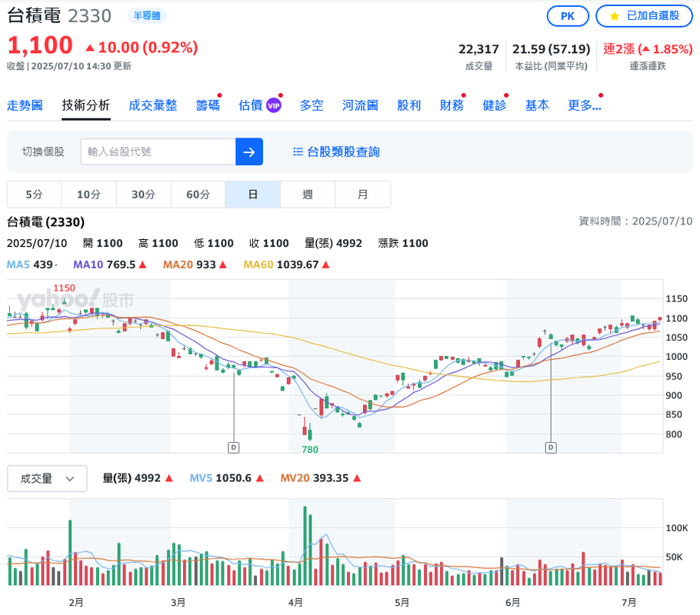The height and width of the screenshot is (615, 700).
Task: Switch to the 籌碼 tab
Action: coord(208,105)
